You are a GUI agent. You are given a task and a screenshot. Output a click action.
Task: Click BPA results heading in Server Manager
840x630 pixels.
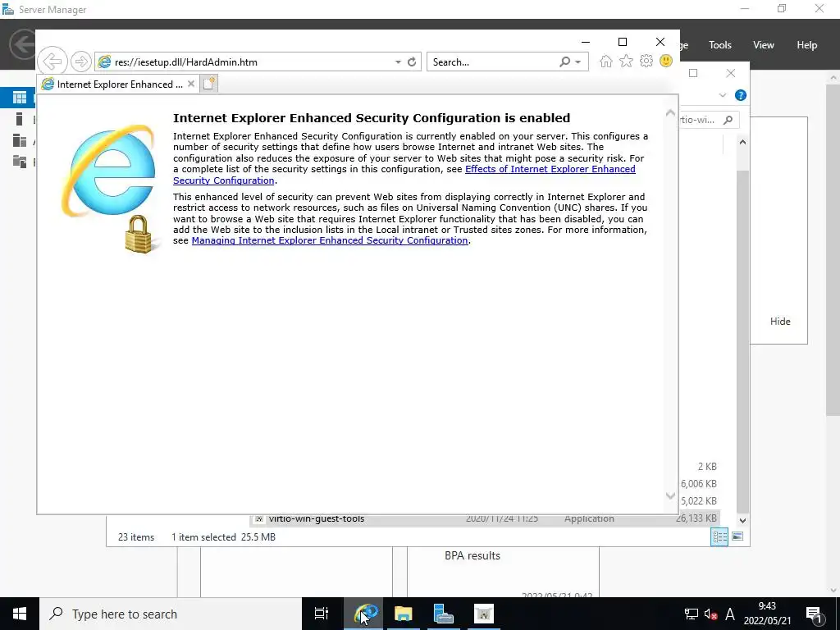coord(472,555)
